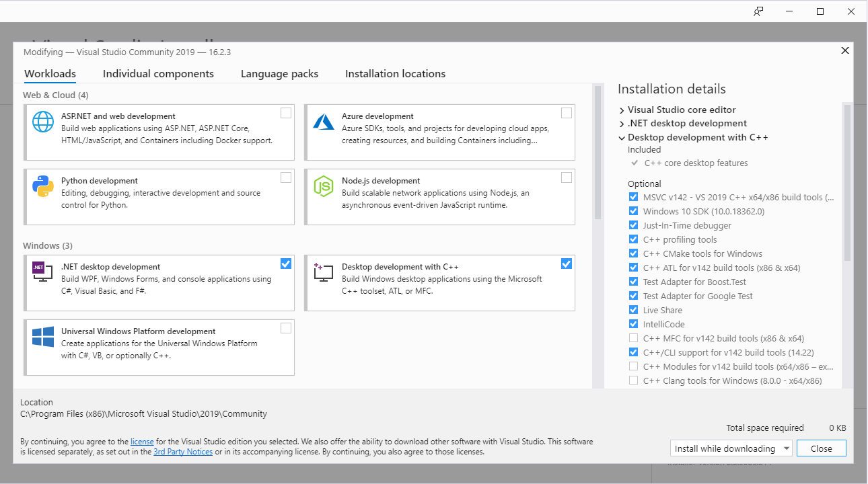
Task: Check the Python development workload box
Action: tap(286, 177)
